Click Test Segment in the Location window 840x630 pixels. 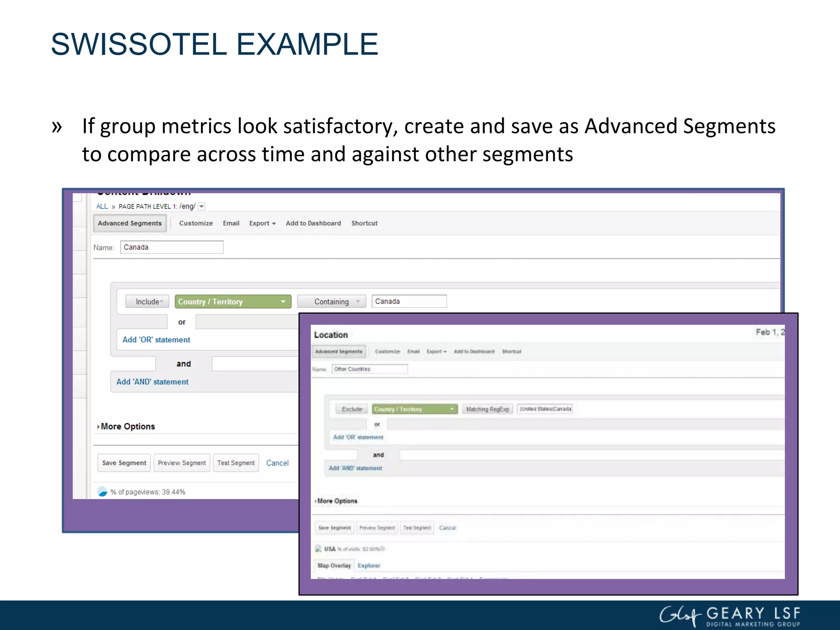(417, 528)
